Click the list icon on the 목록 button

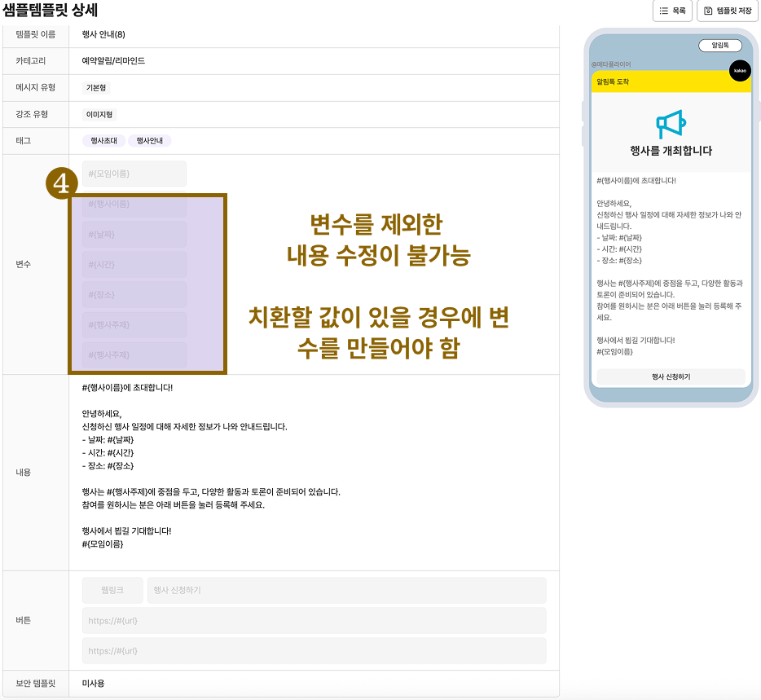pos(663,11)
